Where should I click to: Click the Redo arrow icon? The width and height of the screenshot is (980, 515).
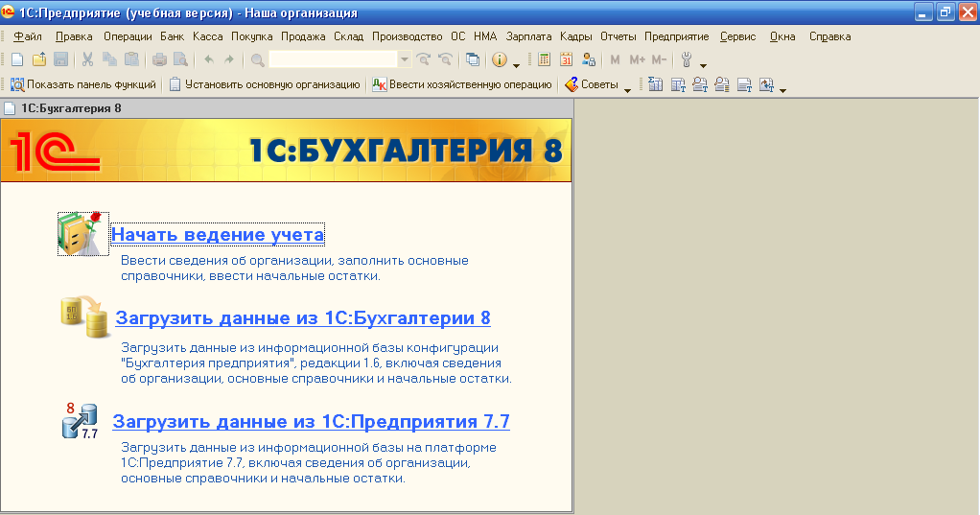[x=229, y=59]
